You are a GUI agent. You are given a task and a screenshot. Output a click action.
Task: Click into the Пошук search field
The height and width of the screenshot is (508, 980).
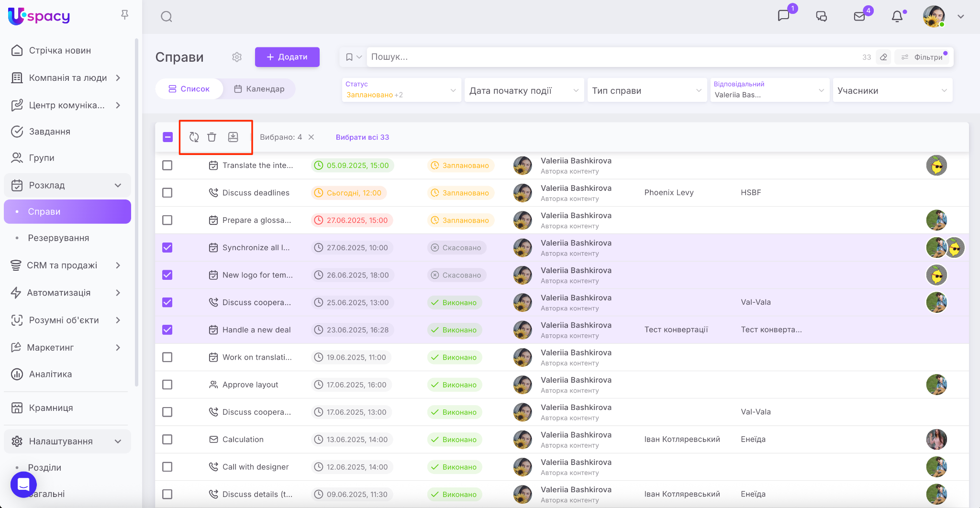pos(612,57)
